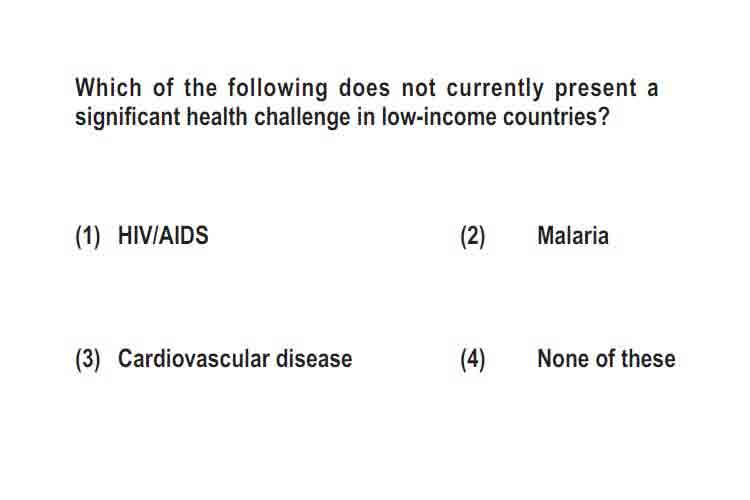Click the word 'Which' starting the question
Image resolution: width=750 pixels, height=500 pixels.
click(109, 88)
